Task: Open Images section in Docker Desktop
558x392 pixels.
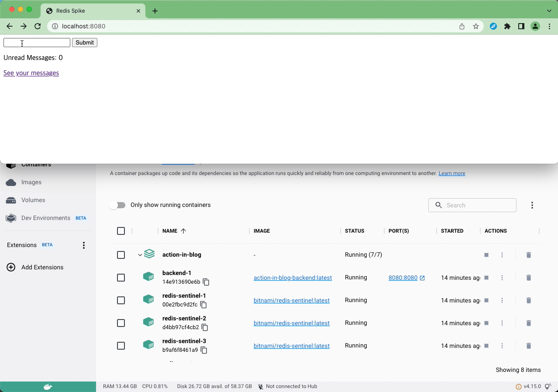Action: pos(31,182)
